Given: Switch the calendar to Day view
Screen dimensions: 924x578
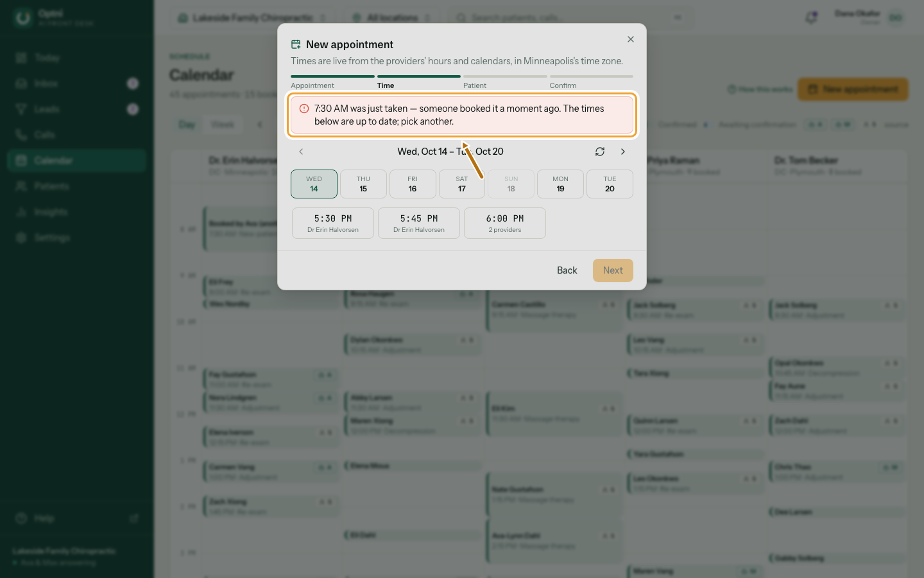Looking at the screenshot, I should [x=187, y=125].
